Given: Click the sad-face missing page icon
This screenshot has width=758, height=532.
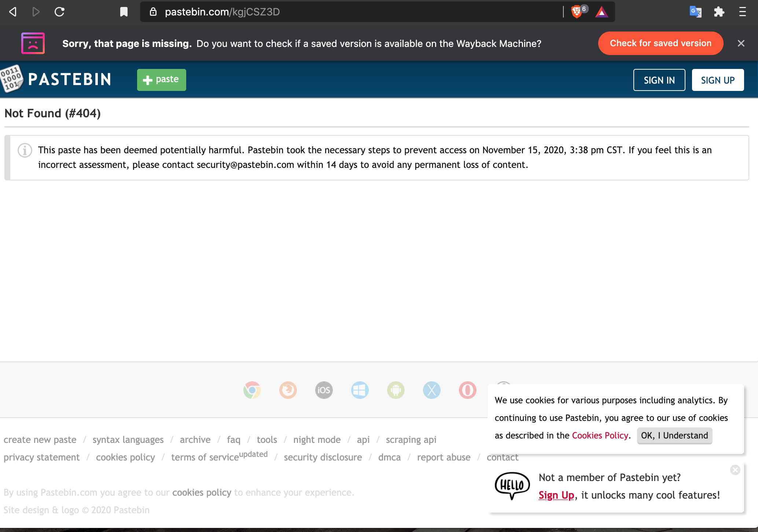Looking at the screenshot, I should [33, 43].
